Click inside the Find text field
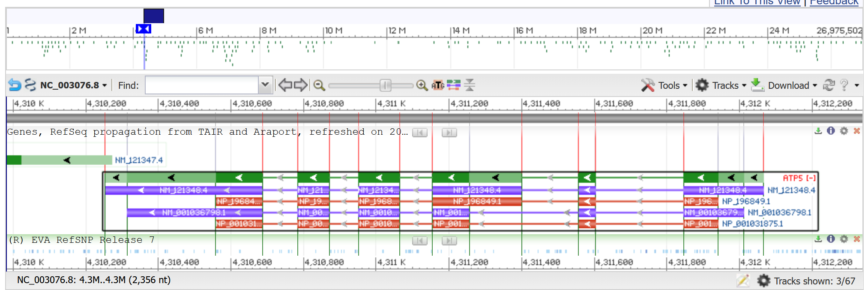This screenshot has height=290, width=868. point(202,85)
